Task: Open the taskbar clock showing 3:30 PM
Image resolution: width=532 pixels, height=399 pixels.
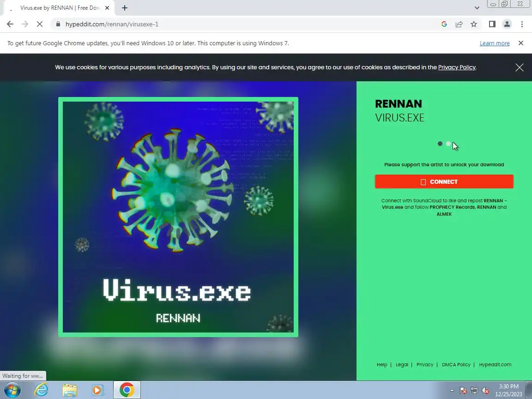Action: [508, 390]
